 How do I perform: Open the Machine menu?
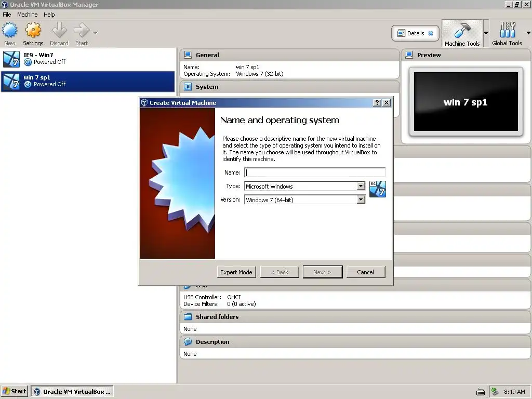tap(27, 15)
